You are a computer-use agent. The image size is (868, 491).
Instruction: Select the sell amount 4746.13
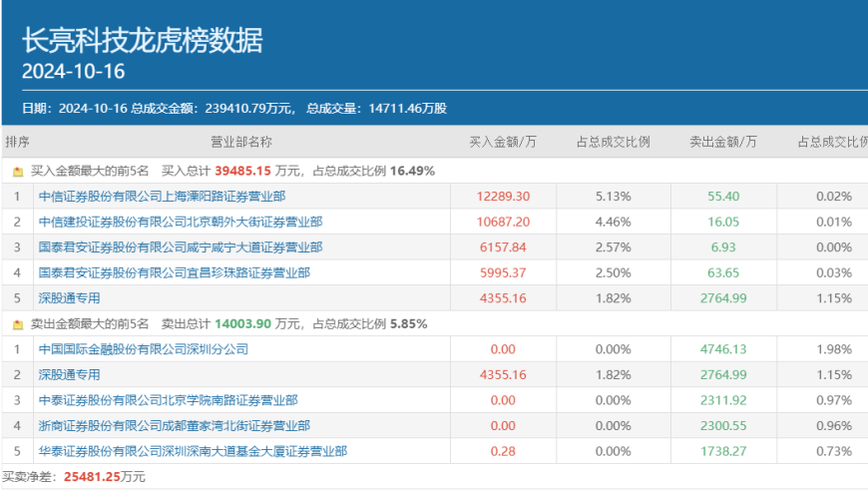coord(723,349)
